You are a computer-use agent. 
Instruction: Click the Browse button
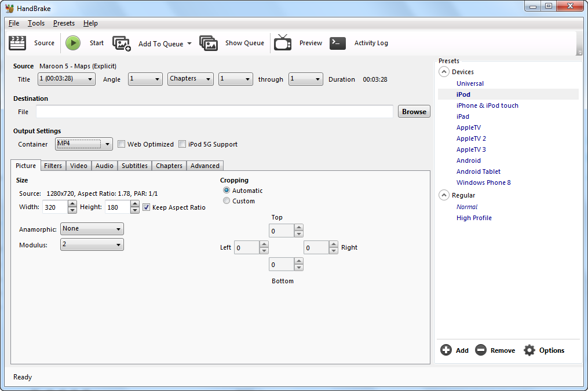pyautogui.click(x=414, y=112)
